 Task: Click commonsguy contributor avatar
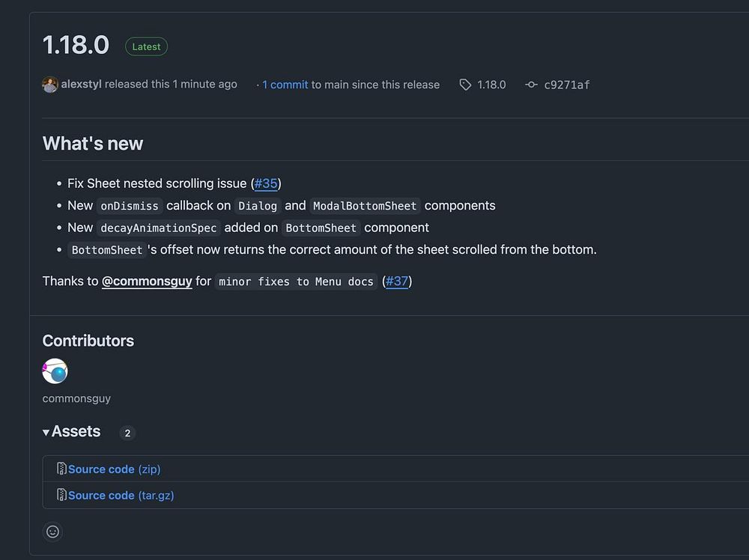[x=55, y=371]
